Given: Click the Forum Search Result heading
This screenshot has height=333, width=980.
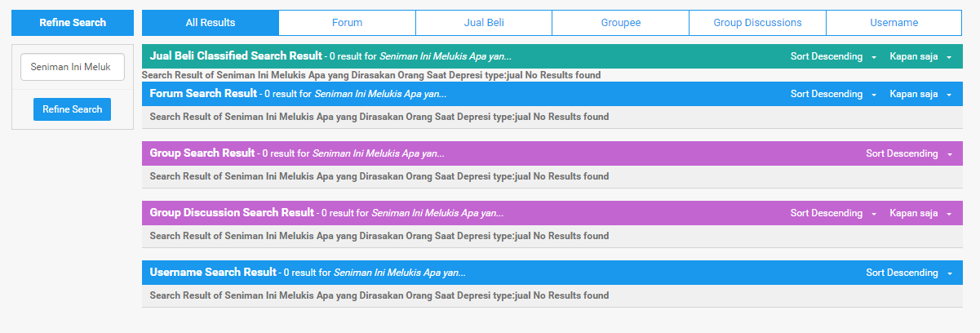Looking at the screenshot, I should click(203, 94).
